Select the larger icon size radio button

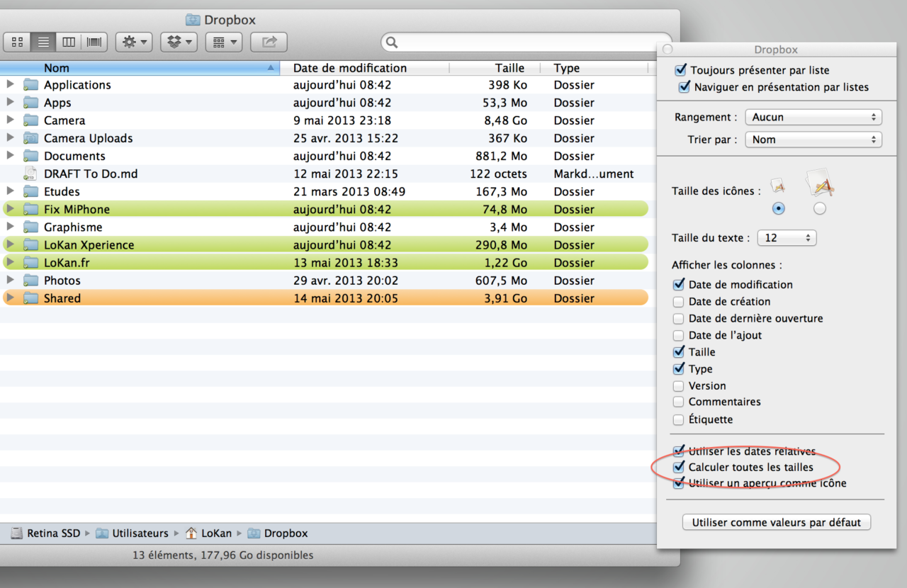coord(820,208)
